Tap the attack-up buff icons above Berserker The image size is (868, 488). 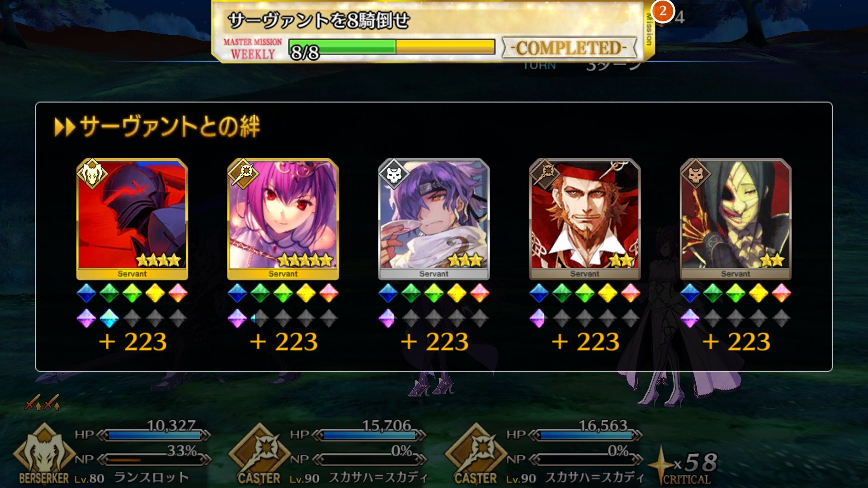(42, 402)
